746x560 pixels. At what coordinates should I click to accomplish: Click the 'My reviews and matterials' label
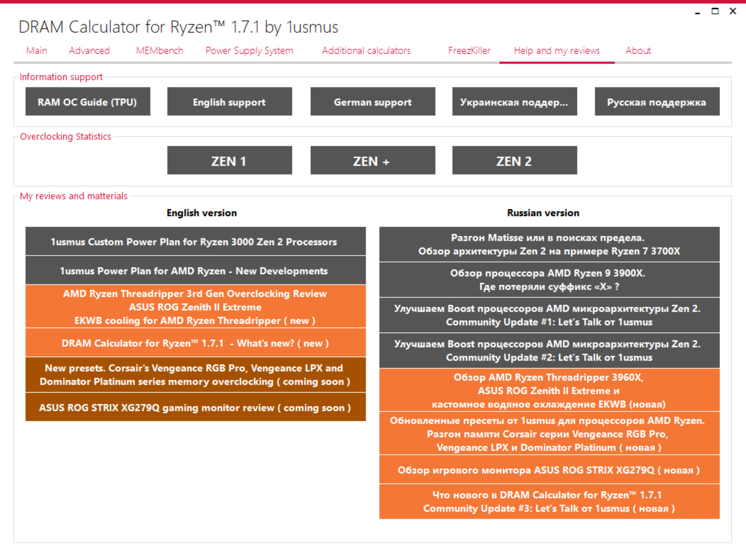(x=74, y=196)
